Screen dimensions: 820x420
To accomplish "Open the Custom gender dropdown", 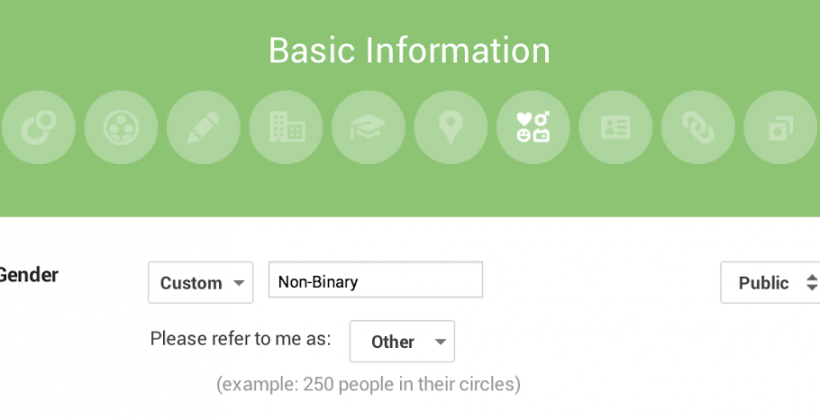I will [x=201, y=282].
